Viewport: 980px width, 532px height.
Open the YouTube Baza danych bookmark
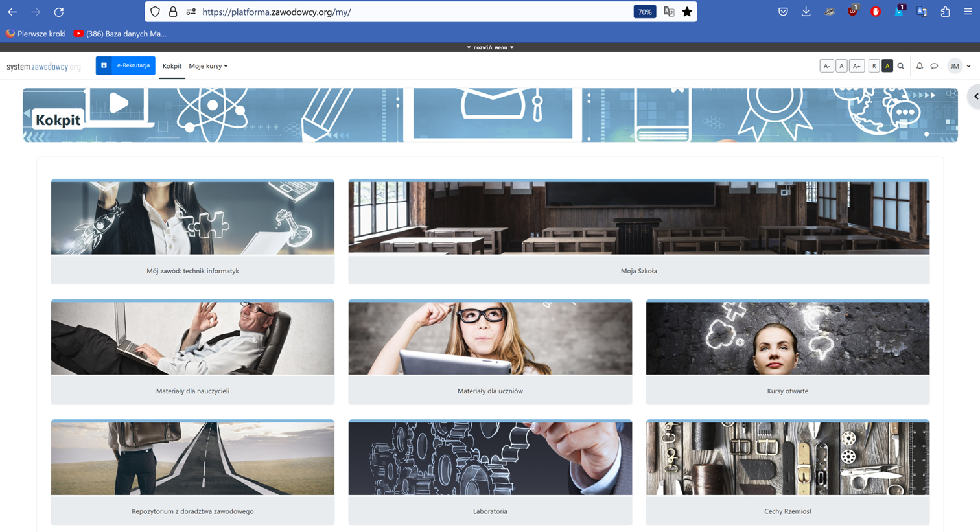120,34
